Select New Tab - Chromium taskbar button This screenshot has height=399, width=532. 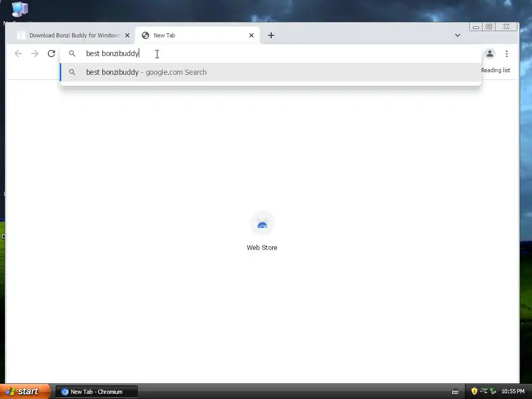(x=96, y=392)
